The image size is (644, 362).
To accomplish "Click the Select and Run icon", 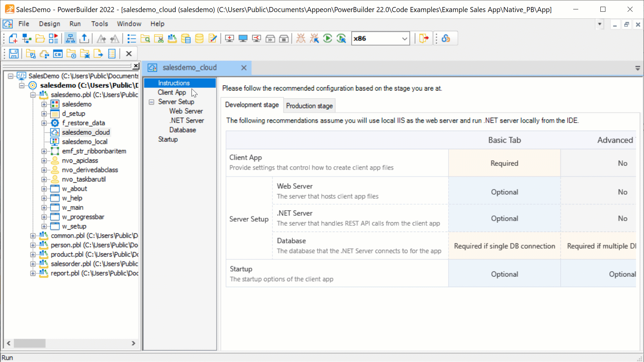I will pos(341,39).
